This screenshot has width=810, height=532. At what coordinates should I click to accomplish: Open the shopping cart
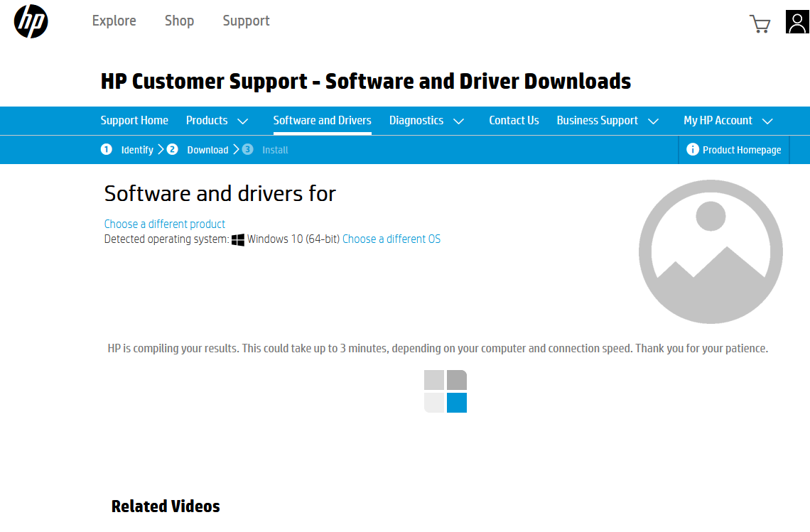pos(760,23)
